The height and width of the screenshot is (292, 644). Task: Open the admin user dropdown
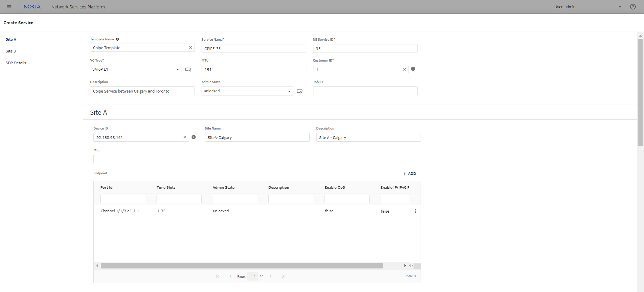(620, 7)
